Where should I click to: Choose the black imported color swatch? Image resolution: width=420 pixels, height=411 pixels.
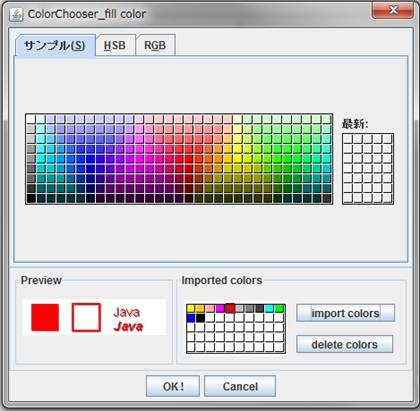pos(200,318)
